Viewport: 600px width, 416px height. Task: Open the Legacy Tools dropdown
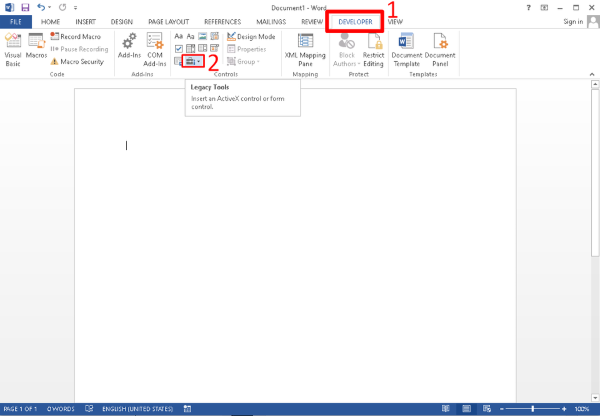193,62
